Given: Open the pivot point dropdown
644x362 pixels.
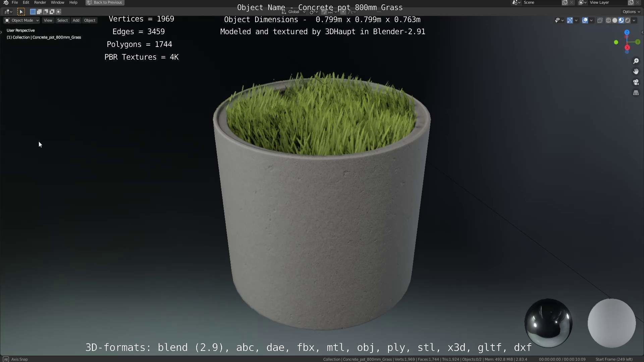Looking at the screenshot, I should [x=314, y=12].
